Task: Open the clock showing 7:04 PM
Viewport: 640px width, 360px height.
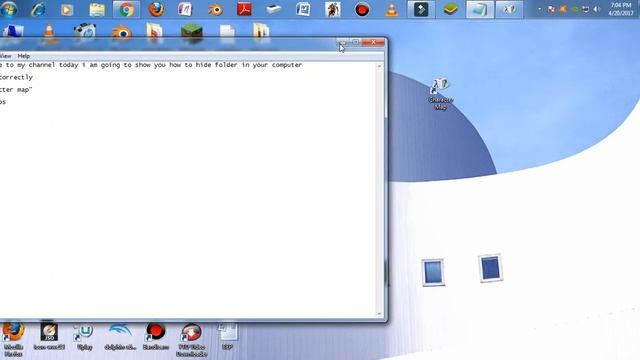Action: coord(620,9)
